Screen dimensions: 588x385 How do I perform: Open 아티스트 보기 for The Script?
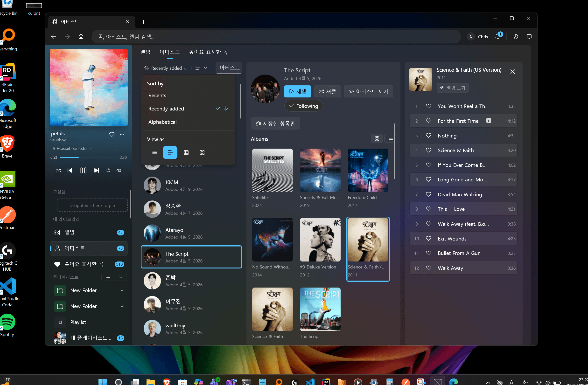[x=369, y=91]
